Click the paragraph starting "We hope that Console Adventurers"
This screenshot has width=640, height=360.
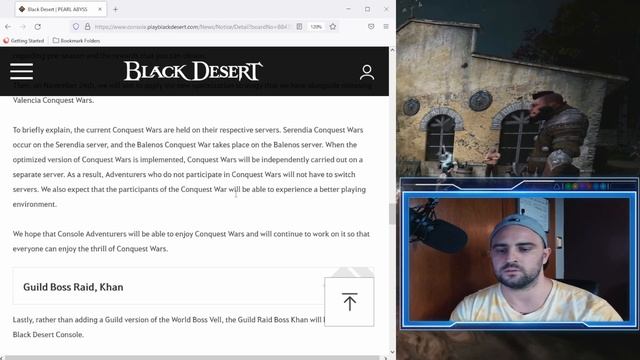191,241
